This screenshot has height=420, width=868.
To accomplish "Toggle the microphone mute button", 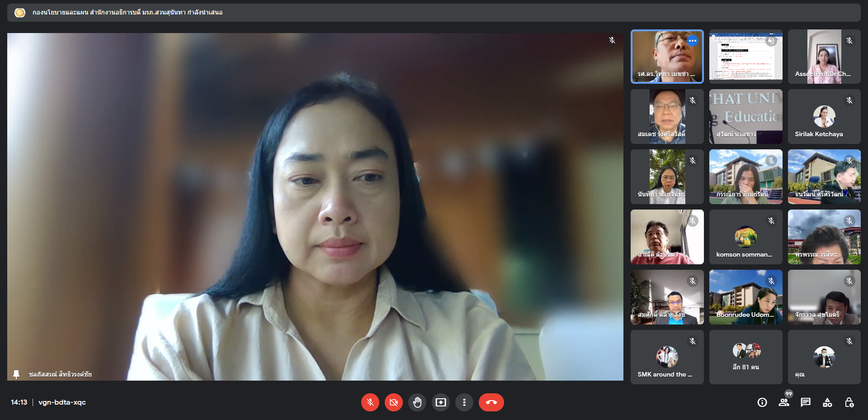I will 370,402.
